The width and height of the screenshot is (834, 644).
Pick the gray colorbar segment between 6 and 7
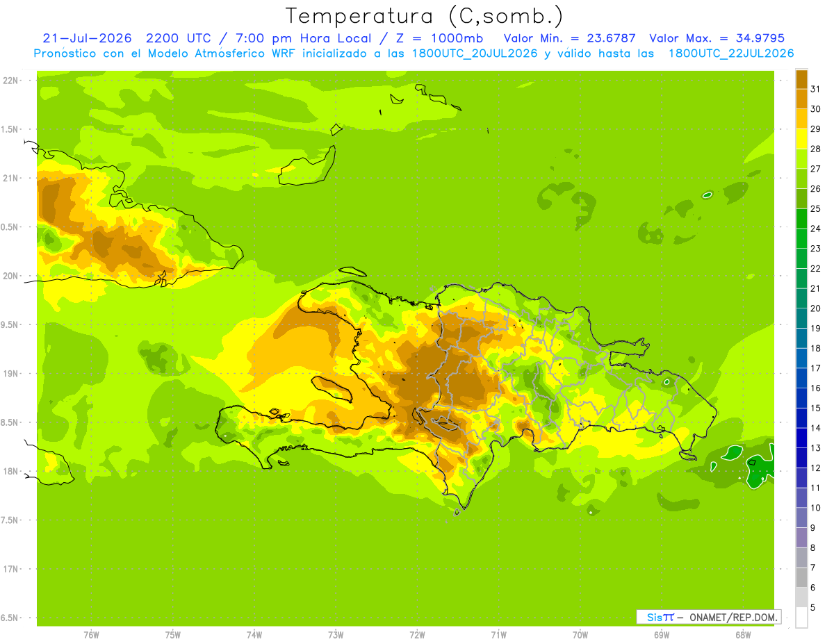pos(801,577)
